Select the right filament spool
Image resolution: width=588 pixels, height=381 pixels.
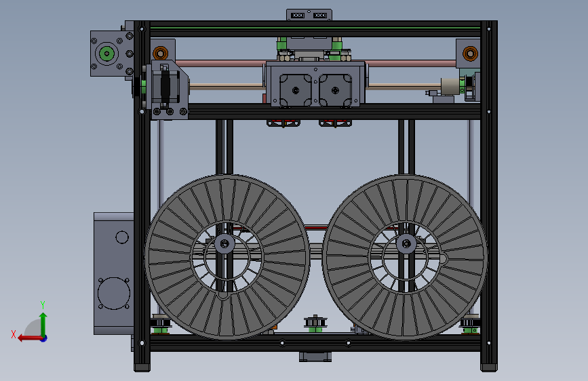405,257
